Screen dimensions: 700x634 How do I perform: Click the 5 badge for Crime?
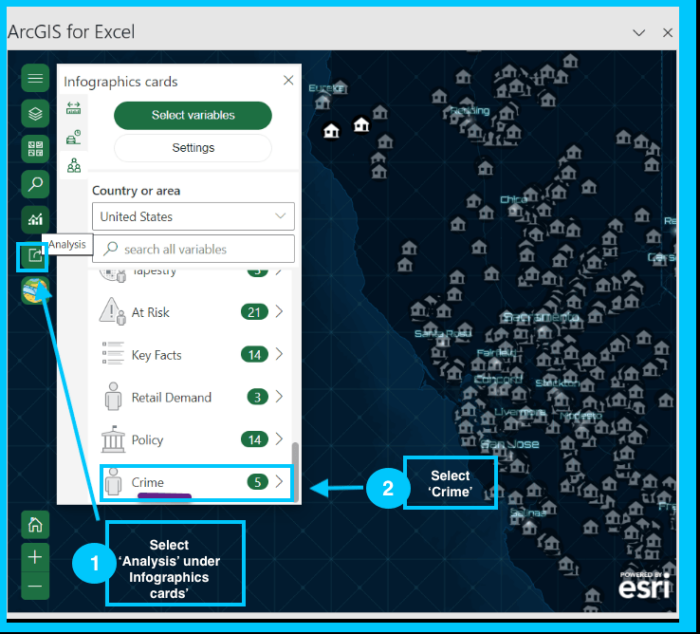258,482
